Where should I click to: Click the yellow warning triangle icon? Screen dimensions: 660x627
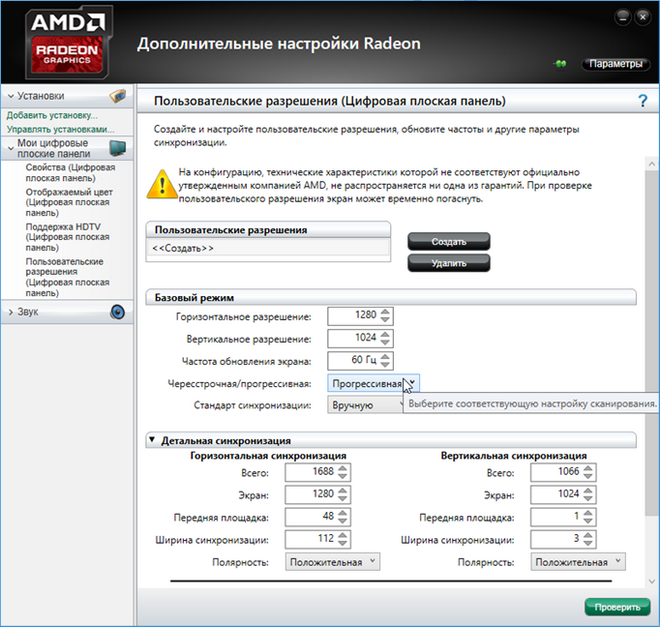pos(159,182)
